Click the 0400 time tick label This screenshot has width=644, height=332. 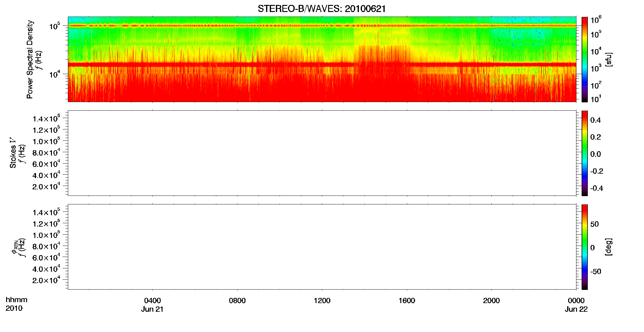pos(152,300)
